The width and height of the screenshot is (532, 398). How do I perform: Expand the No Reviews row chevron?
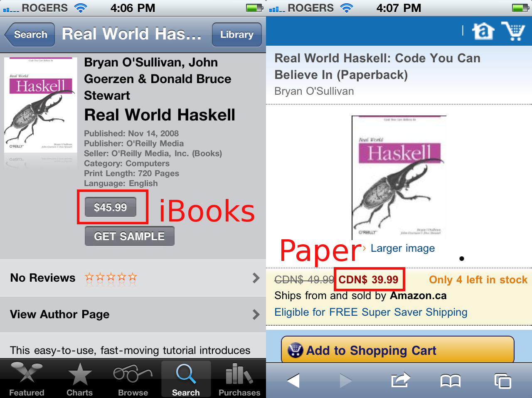click(x=256, y=278)
